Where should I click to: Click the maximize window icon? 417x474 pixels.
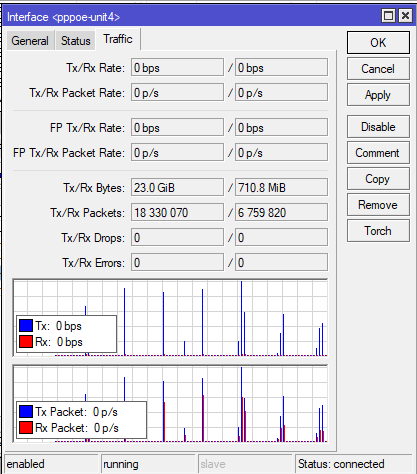[388, 16]
